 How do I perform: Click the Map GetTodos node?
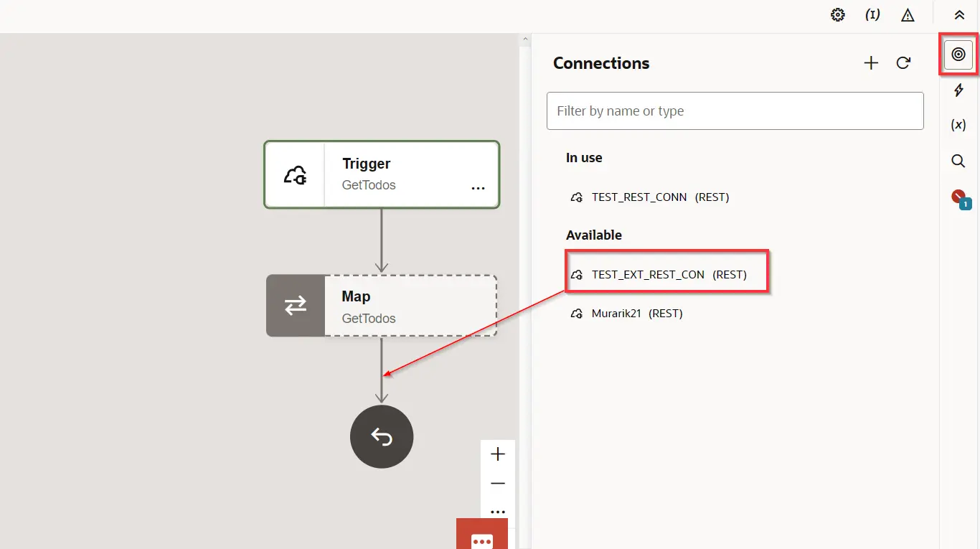[x=381, y=306]
